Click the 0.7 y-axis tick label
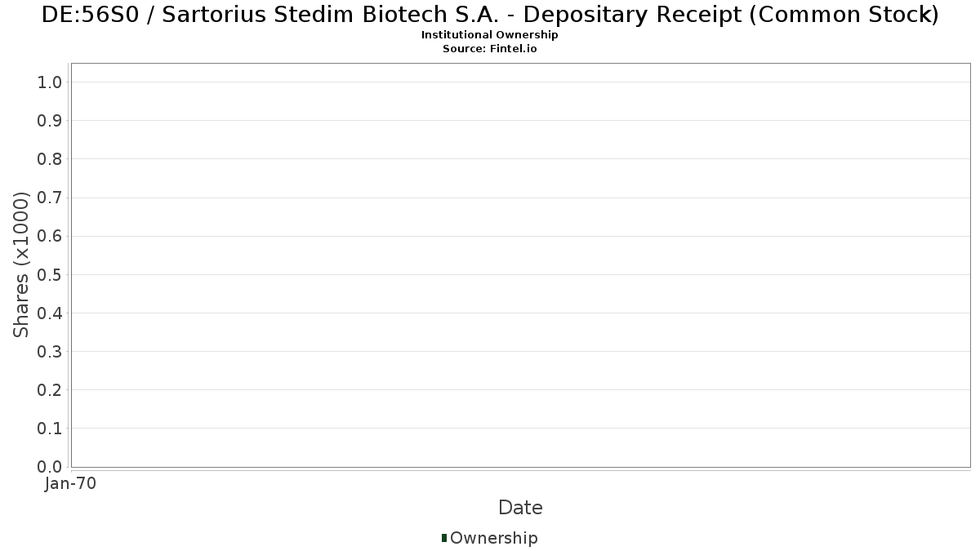 click(50, 198)
